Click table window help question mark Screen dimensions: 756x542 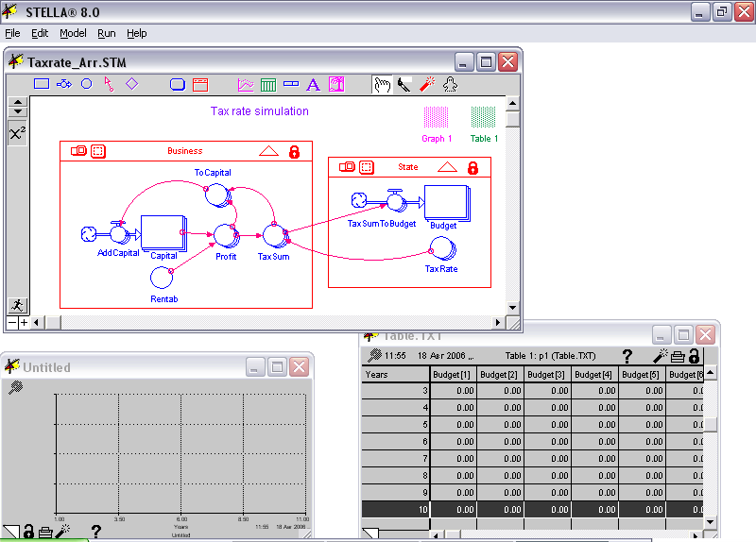coord(627,356)
